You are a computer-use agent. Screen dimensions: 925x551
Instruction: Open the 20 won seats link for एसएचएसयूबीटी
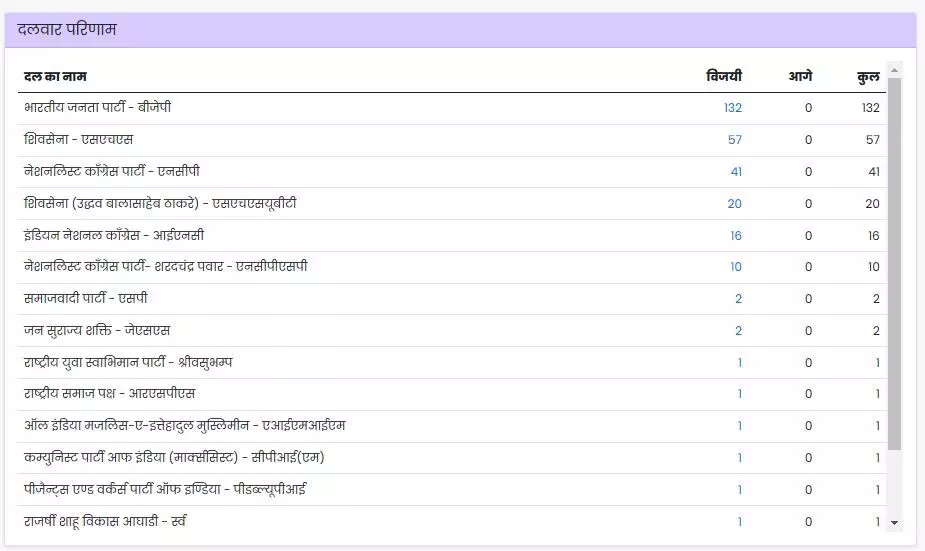[734, 204]
